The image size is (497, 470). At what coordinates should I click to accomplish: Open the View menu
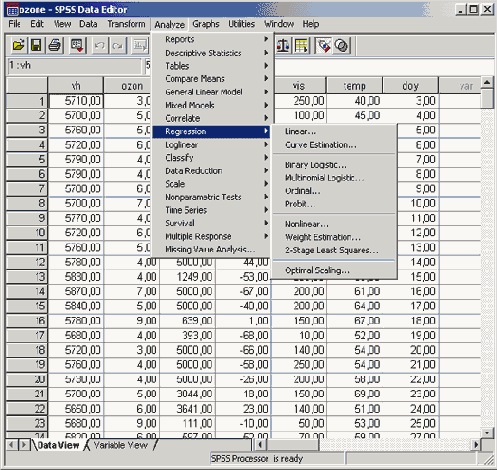pyautogui.click(x=62, y=24)
